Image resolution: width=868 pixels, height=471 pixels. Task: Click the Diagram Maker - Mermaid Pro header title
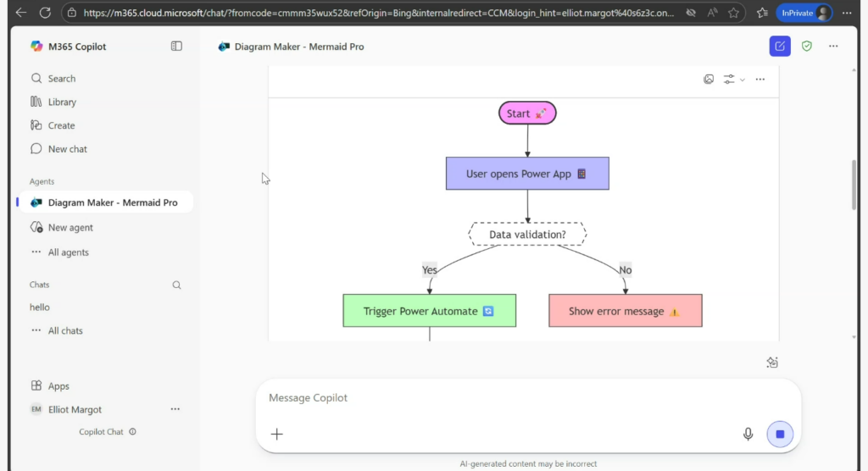coord(299,47)
